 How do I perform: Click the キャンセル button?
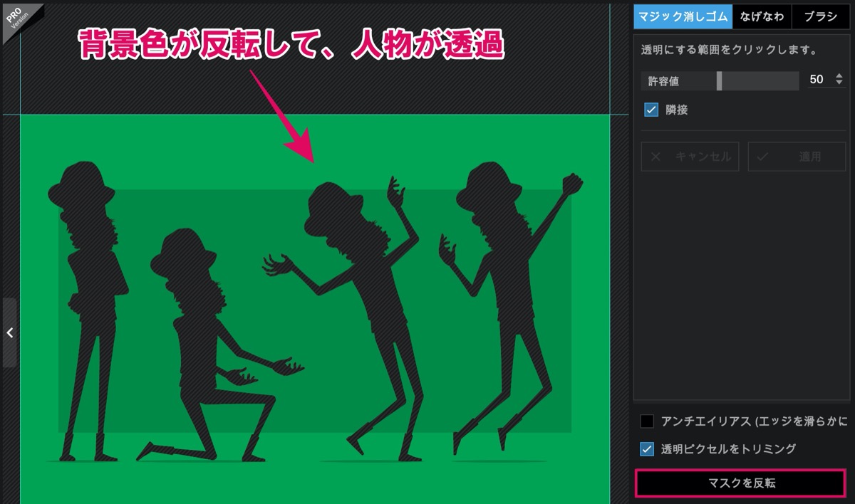click(690, 157)
